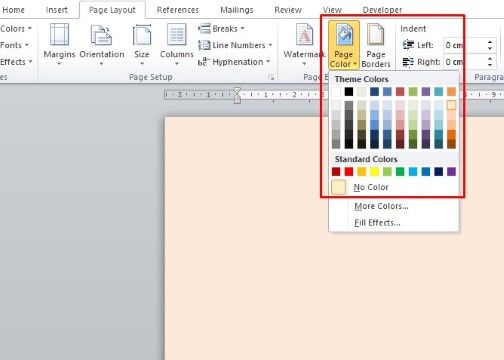Increase the Indent Right value
Viewport: 504px width, 360px height.
490,59
